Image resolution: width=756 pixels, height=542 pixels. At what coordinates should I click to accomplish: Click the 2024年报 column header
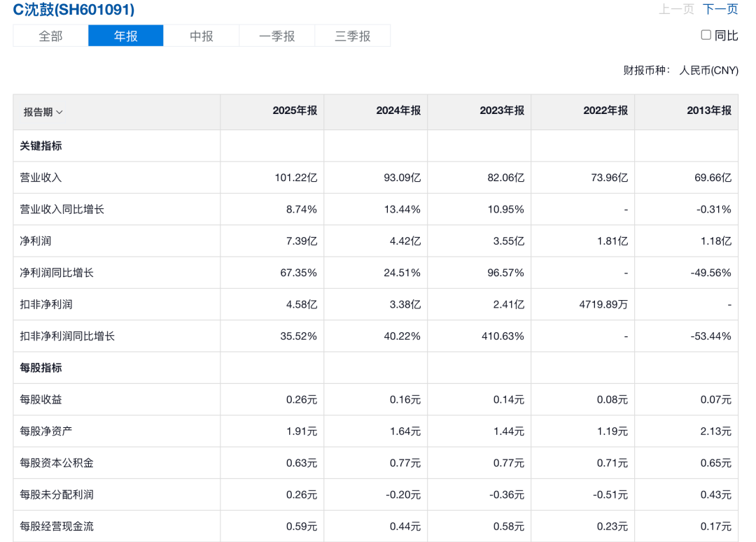coord(398,110)
